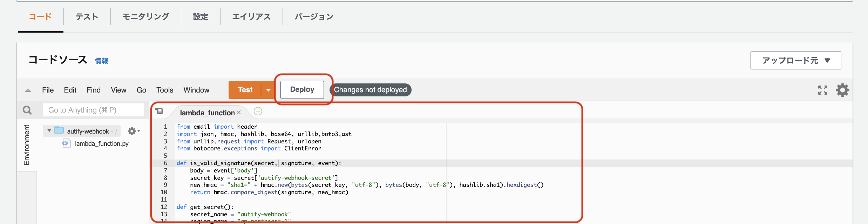Open the Window menu
This screenshot has height=224, width=868.
(196, 90)
